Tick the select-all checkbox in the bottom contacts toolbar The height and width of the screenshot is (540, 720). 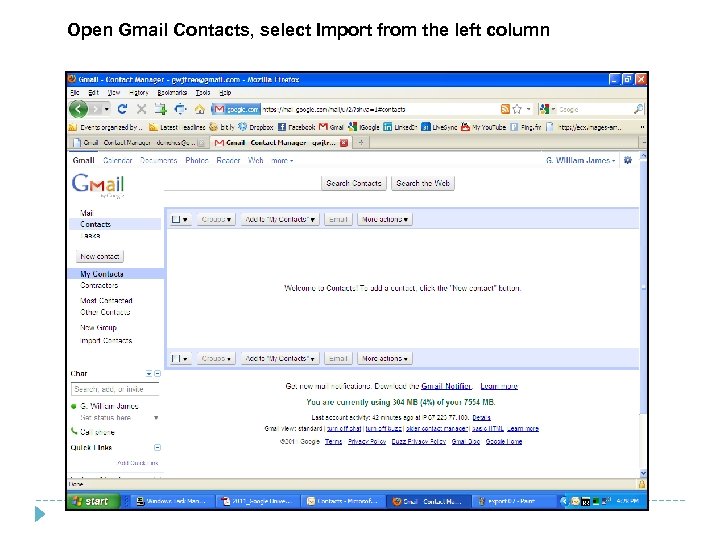[176, 358]
